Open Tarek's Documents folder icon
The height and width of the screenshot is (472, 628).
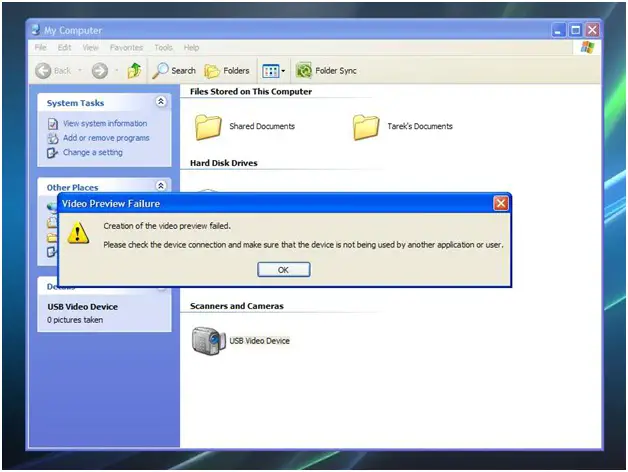click(x=366, y=127)
